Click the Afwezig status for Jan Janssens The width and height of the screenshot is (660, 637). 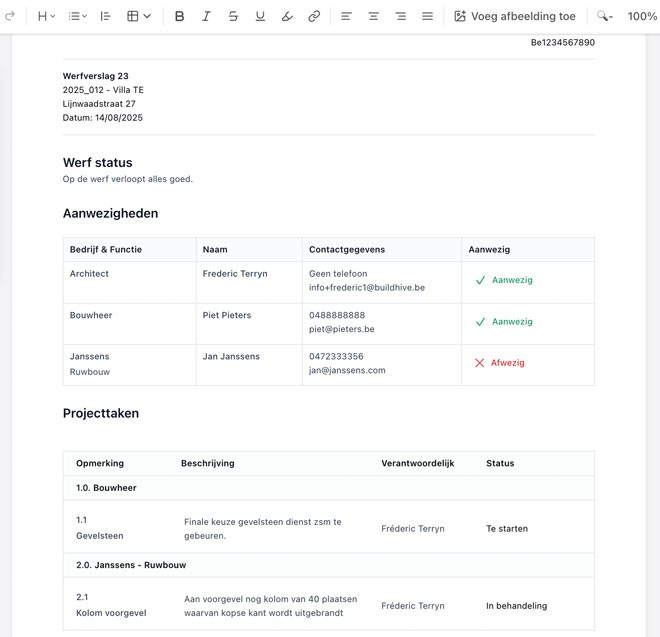pyautogui.click(x=506, y=363)
